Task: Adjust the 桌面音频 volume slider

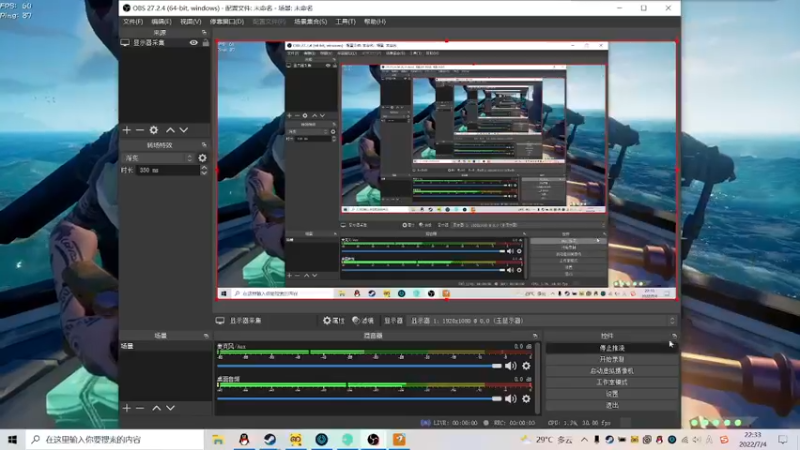Action: (360, 399)
